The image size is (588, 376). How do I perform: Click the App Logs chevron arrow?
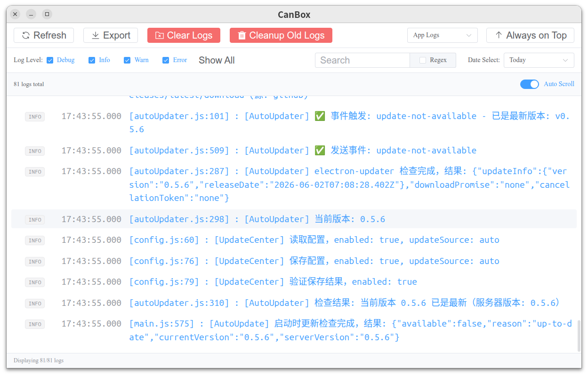click(468, 35)
